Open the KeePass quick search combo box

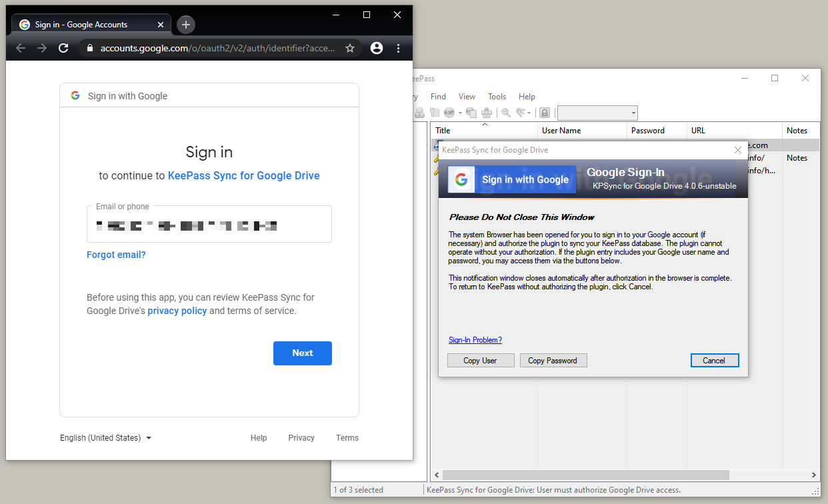(597, 113)
